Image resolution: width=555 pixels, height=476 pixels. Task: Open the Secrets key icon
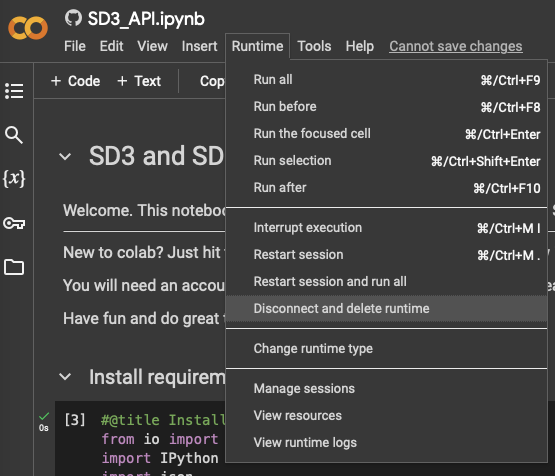14,223
